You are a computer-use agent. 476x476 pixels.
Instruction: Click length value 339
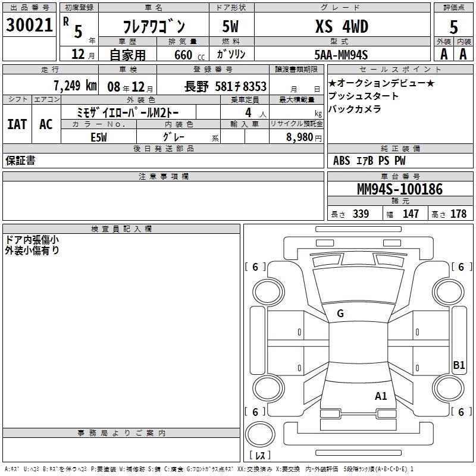coord(361,214)
